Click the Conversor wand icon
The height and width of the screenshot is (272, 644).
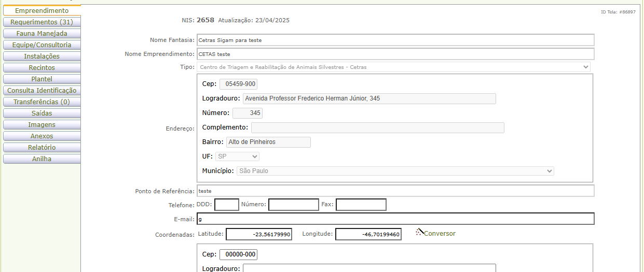click(x=419, y=232)
